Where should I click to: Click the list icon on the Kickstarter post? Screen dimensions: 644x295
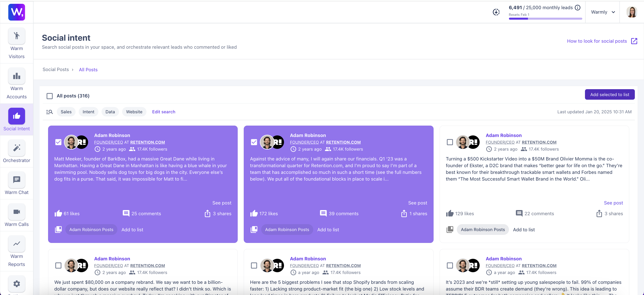click(x=450, y=229)
